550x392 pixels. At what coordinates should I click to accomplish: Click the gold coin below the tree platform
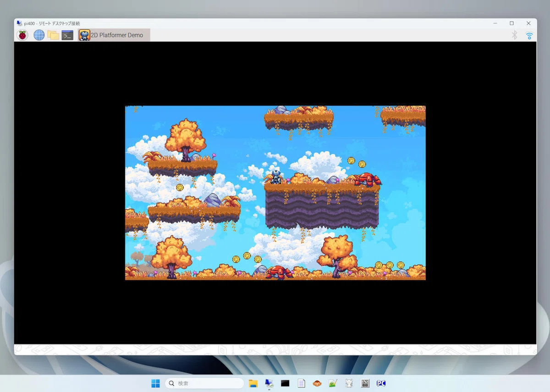tap(180, 187)
